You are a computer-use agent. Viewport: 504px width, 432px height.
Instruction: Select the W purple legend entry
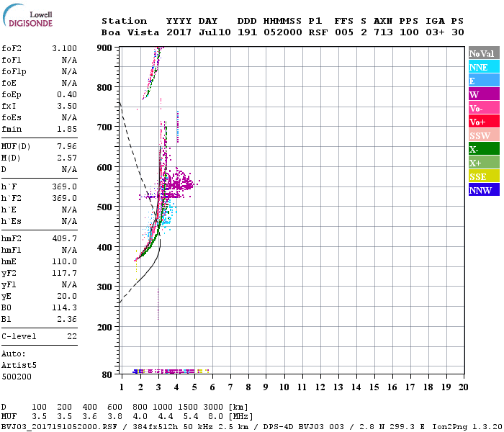(x=483, y=94)
